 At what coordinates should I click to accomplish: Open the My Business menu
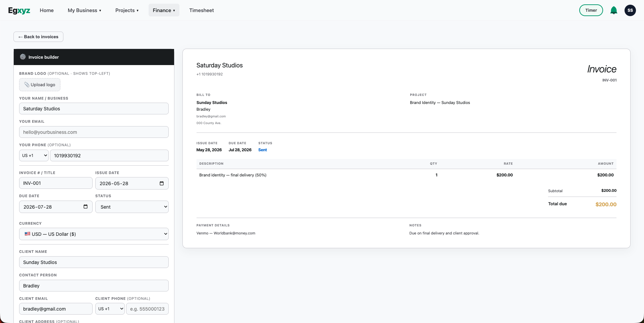(85, 10)
